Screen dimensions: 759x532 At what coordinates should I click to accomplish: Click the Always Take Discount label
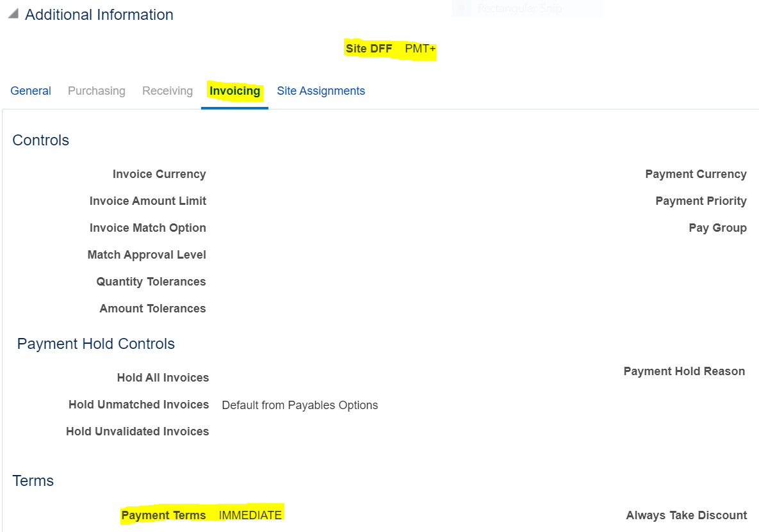[686, 515]
